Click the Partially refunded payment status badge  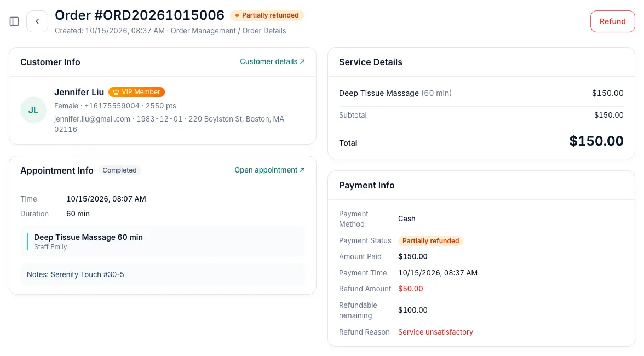click(x=430, y=240)
